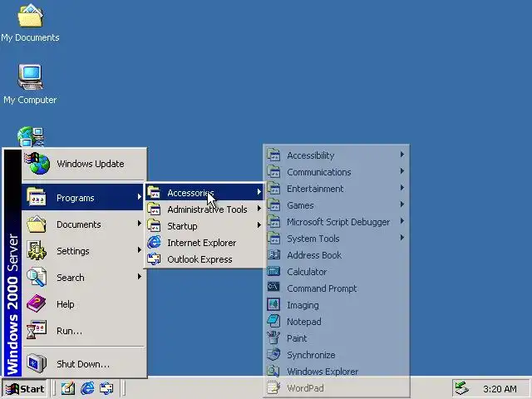Click the Windows Explorer label
532x399 pixels.
click(323, 372)
